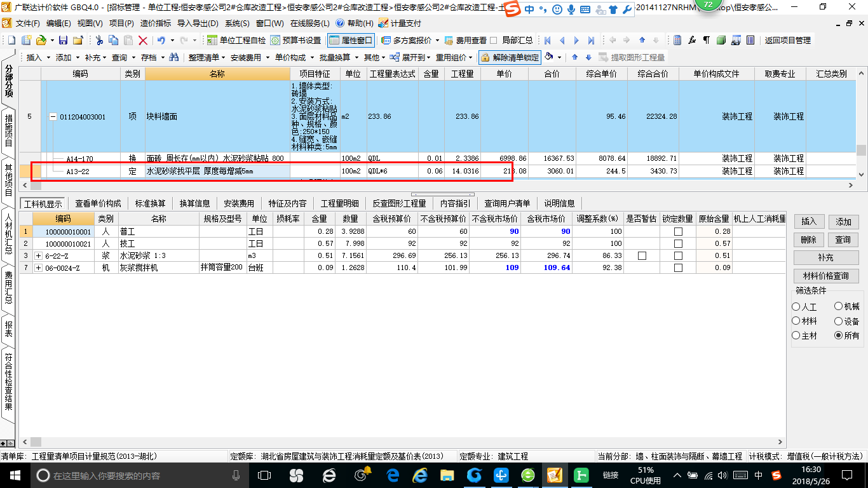
Task: Open 多方案报价 multi-scheme quotation
Action: [x=407, y=40]
